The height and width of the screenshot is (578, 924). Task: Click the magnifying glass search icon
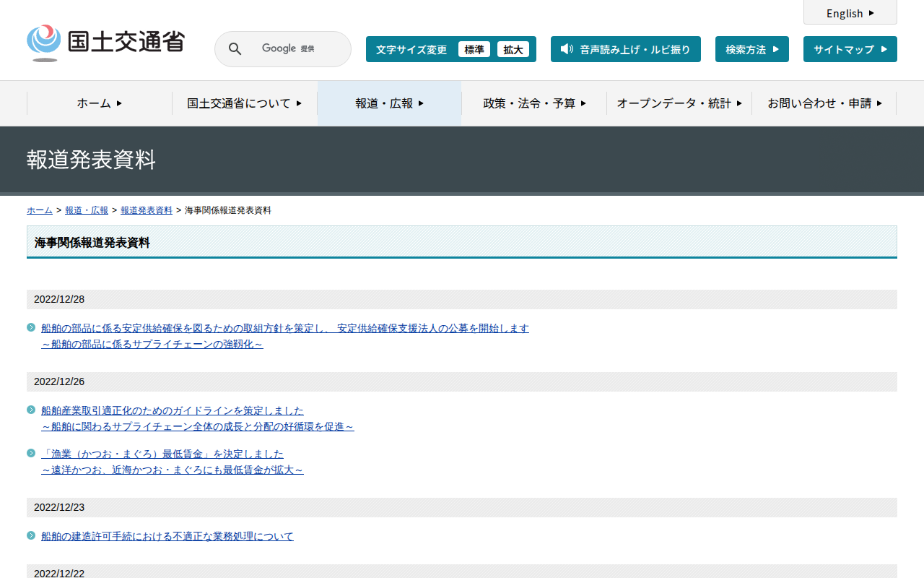[x=235, y=49]
